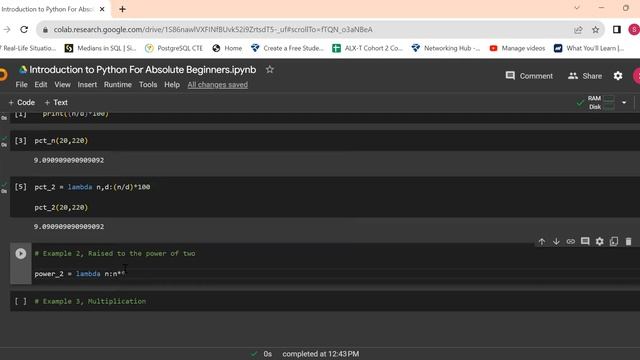Click the RAM Disk usage indicator

coord(601,102)
